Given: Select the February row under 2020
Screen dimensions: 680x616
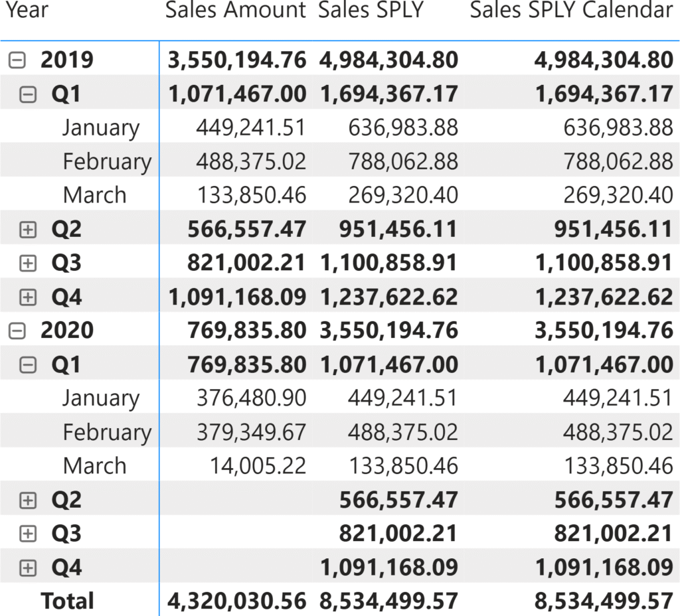Looking at the screenshot, I should pyautogui.click(x=107, y=433).
